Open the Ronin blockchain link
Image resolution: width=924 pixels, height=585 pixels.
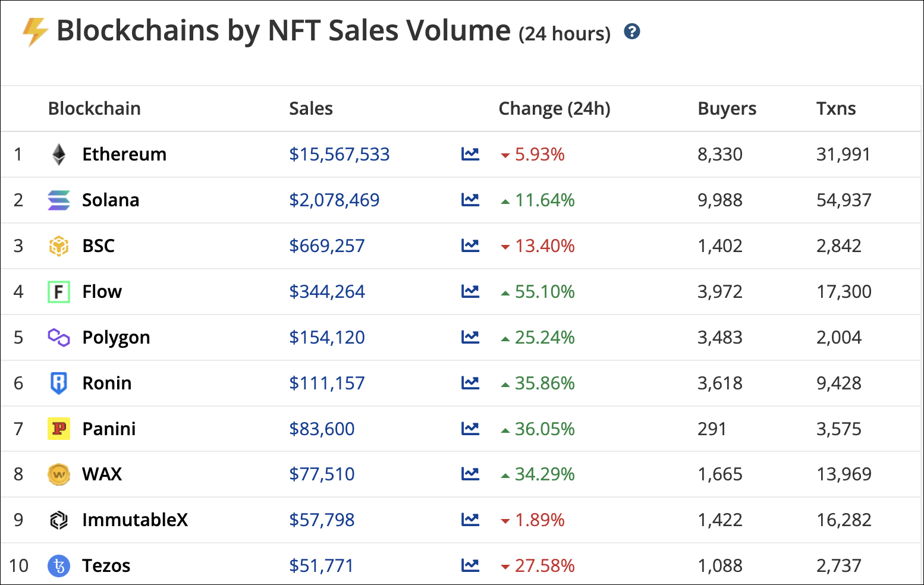(107, 383)
